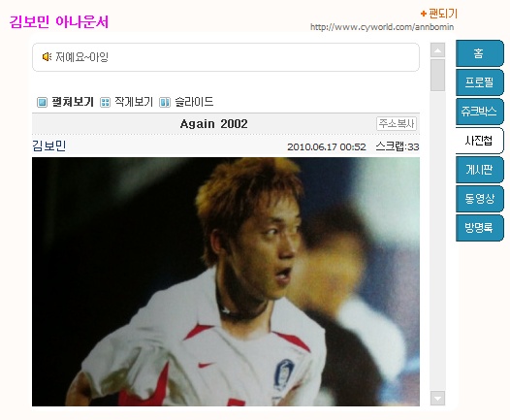
Task: Open the 게시판 tab
Action: pos(479,170)
